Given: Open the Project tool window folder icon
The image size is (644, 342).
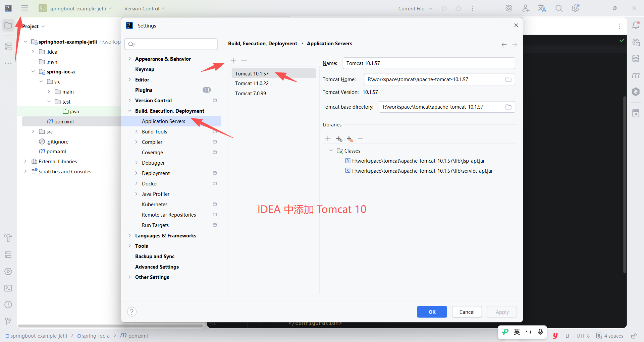Looking at the screenshot, I should click(8, 25).
